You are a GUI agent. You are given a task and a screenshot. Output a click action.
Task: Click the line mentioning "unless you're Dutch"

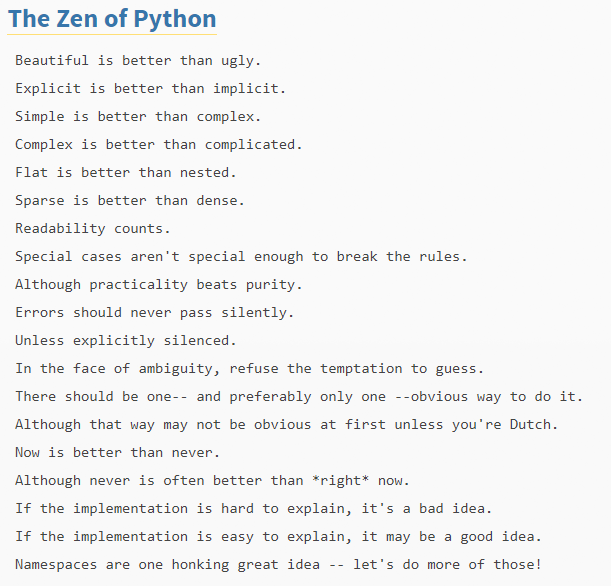coord(286,424)
